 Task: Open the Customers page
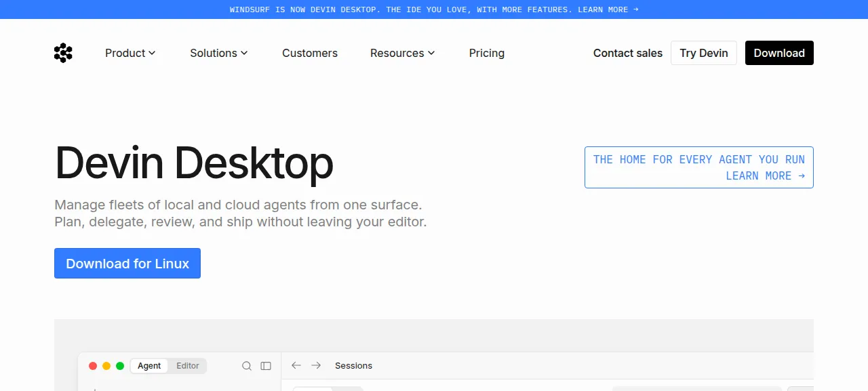[310, 53]
